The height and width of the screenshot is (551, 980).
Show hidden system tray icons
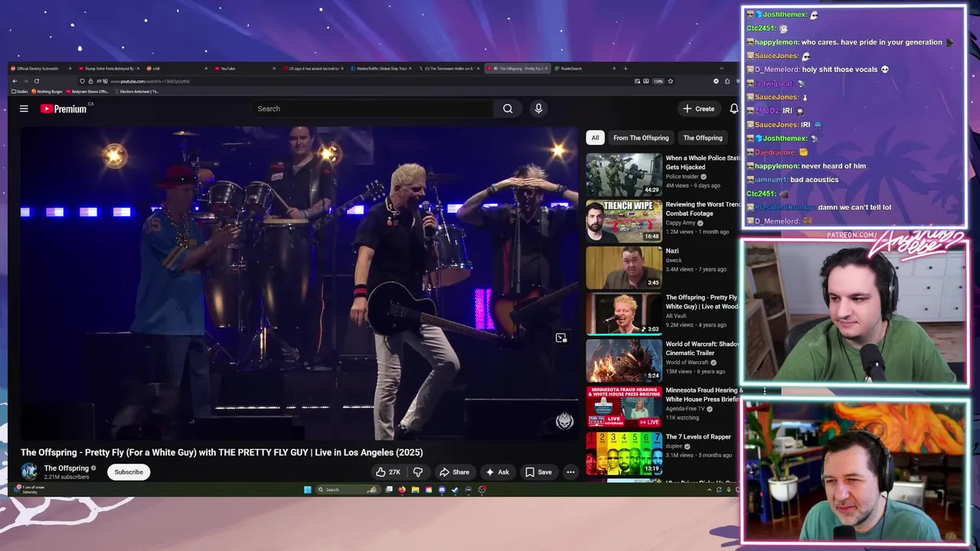coord(709,490)
